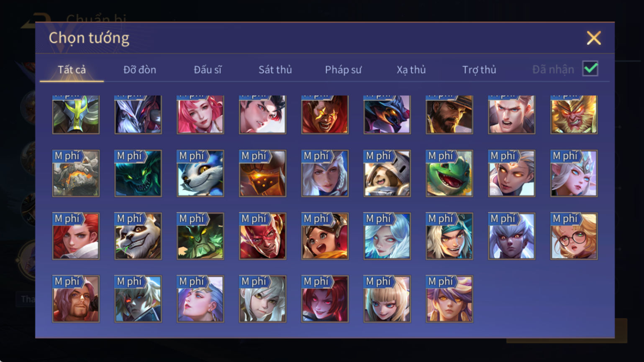The width and height of the screenshot is (644, 362).
Task: Choose the Monkey King golden hero portrait
Action: [x=574, y=114]
